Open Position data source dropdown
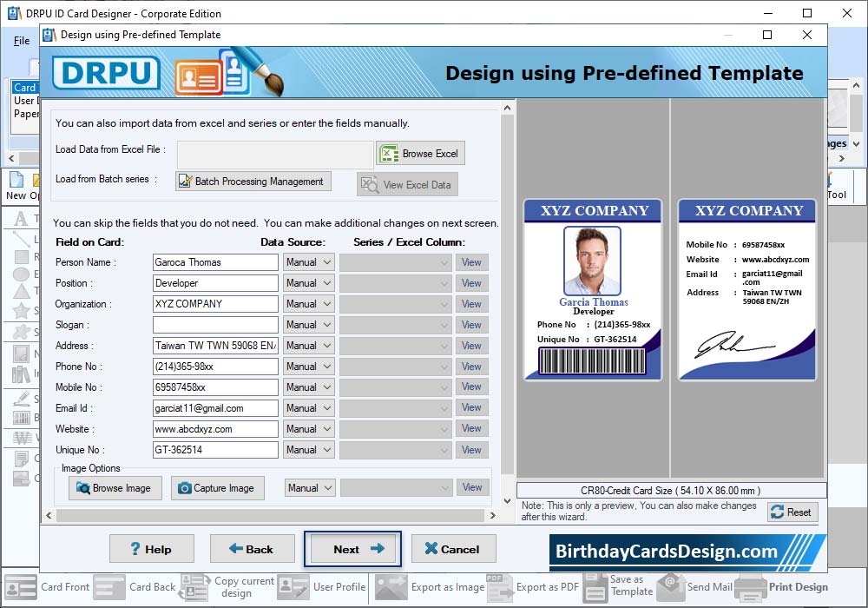Screen dimensions: 868x608 point(309,283)
